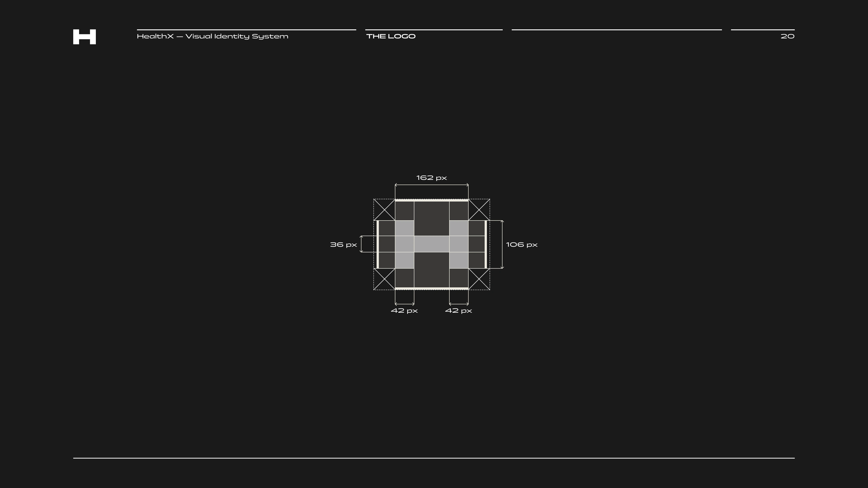The image size is (868, 488).
Task: Click the HealthX H logo mark
Action: pos(84,37)
